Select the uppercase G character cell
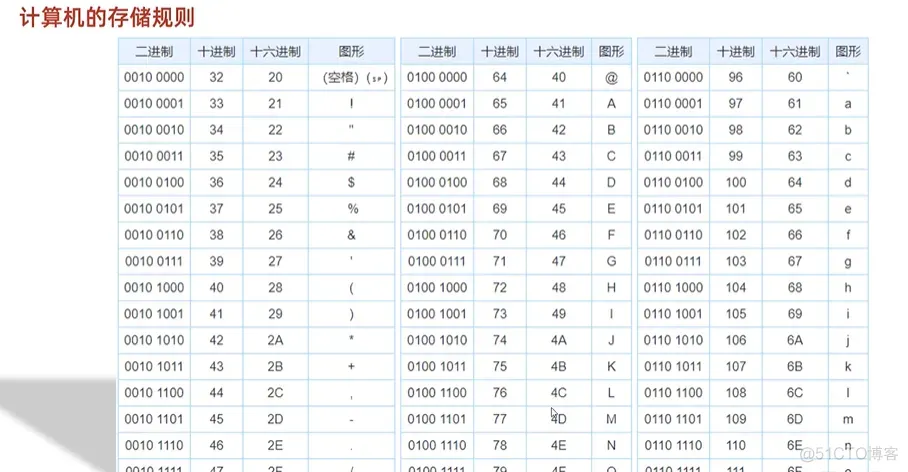Screen dimensions: 908x472 612,262
